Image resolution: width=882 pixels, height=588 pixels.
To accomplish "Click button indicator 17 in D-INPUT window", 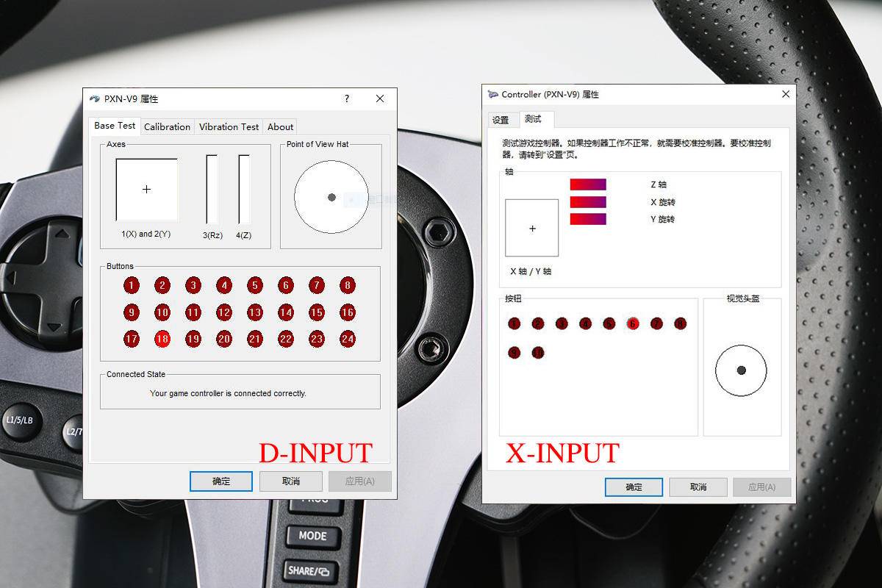I will pyautogui.click(x=132, y=339).
